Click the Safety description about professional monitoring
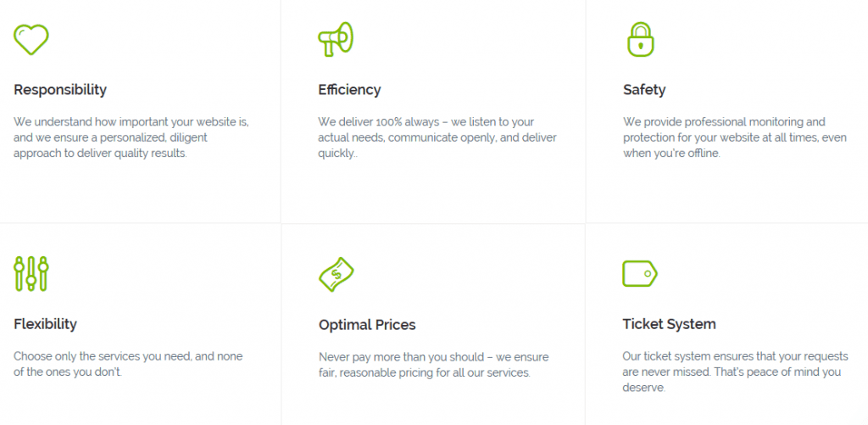This screenshot has width=868, height=425. 734,137
